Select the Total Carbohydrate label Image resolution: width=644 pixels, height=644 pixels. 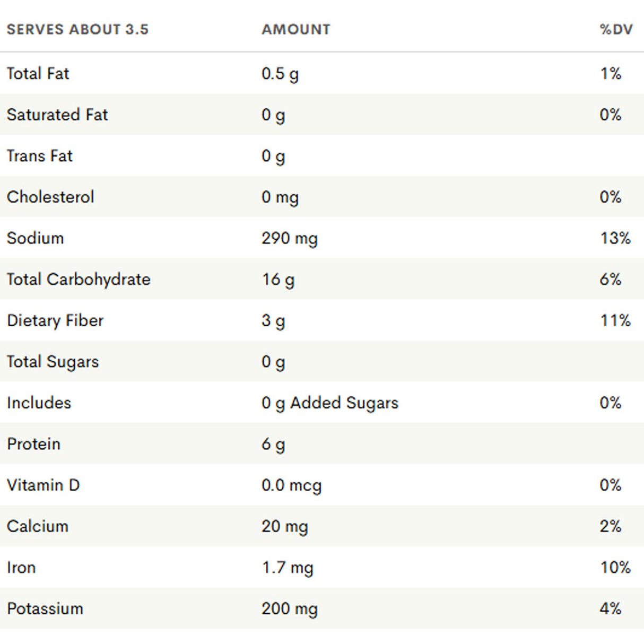point(79,279)
